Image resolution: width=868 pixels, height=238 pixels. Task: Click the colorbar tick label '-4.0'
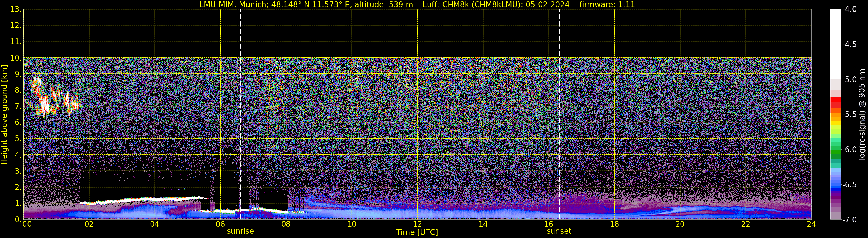[849, 10]
